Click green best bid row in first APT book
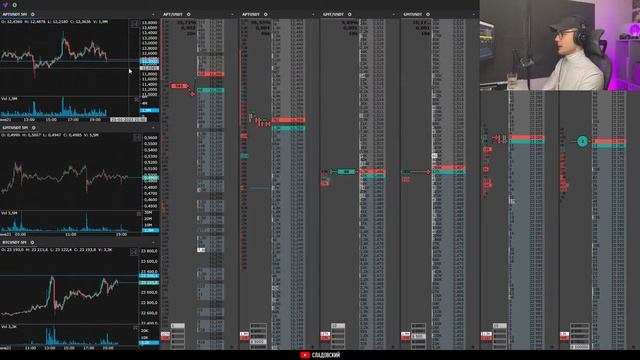Image resolution: width=640 pixels, height=360 pixels. point(211,90)
